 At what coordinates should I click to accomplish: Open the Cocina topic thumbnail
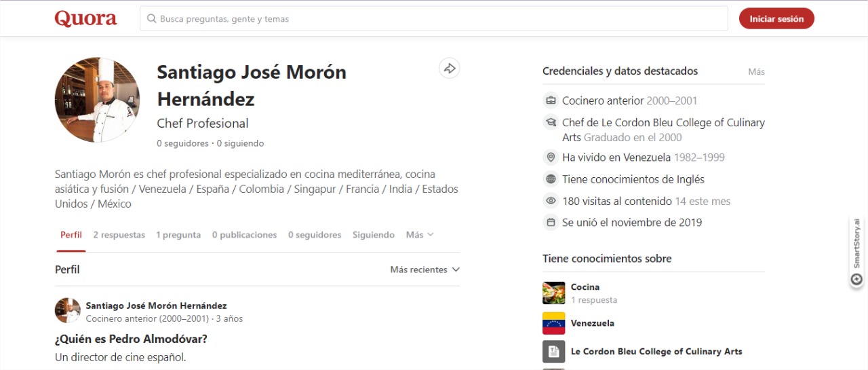(553, 293)
